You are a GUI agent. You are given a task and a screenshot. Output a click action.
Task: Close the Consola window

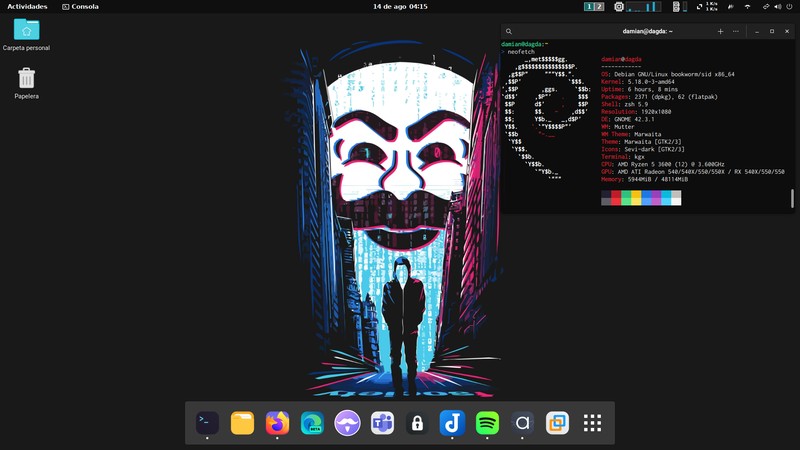787,32
